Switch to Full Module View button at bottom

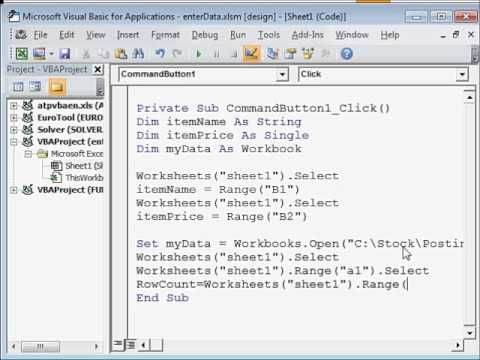pos(131,345)
